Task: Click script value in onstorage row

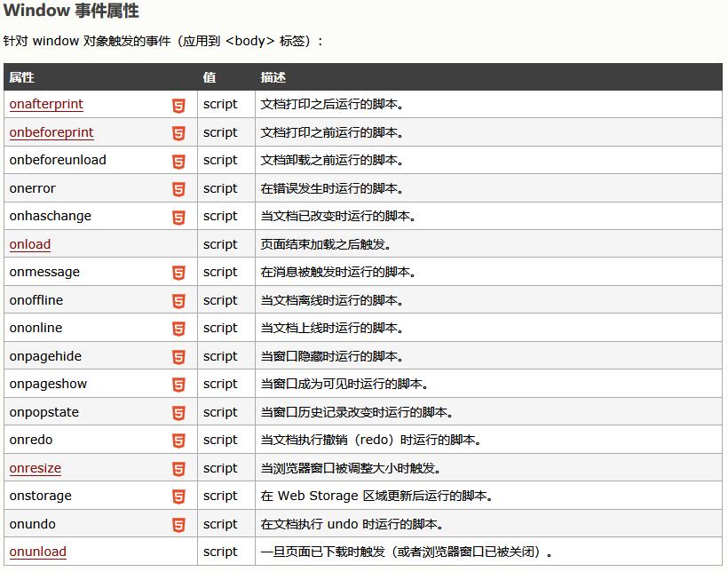Action: click(220, 497)
